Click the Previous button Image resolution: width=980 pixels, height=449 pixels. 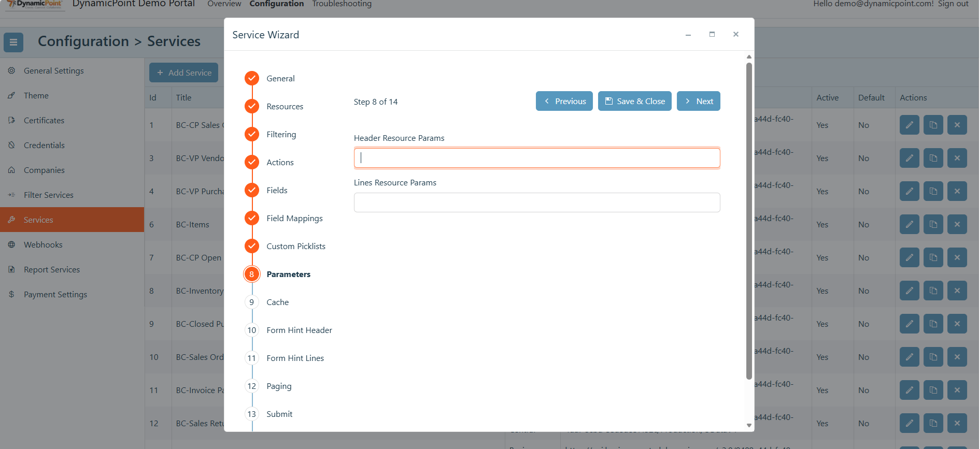[564, 101]
